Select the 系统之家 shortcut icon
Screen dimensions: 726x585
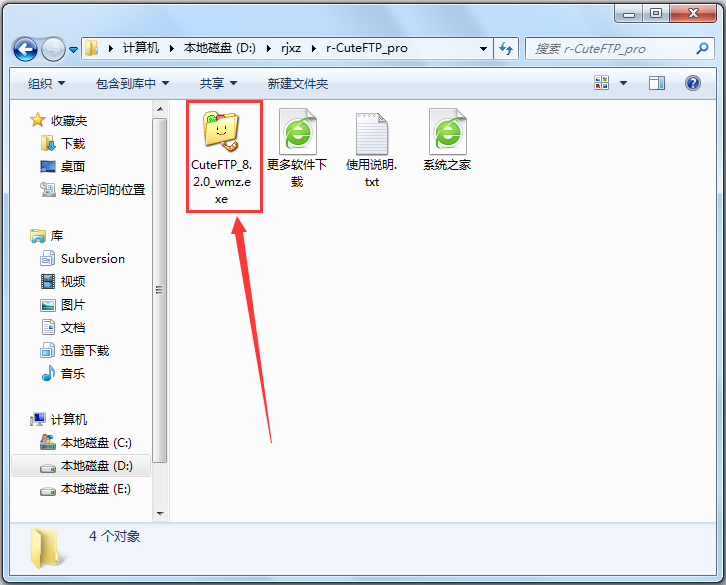(447, 132)
